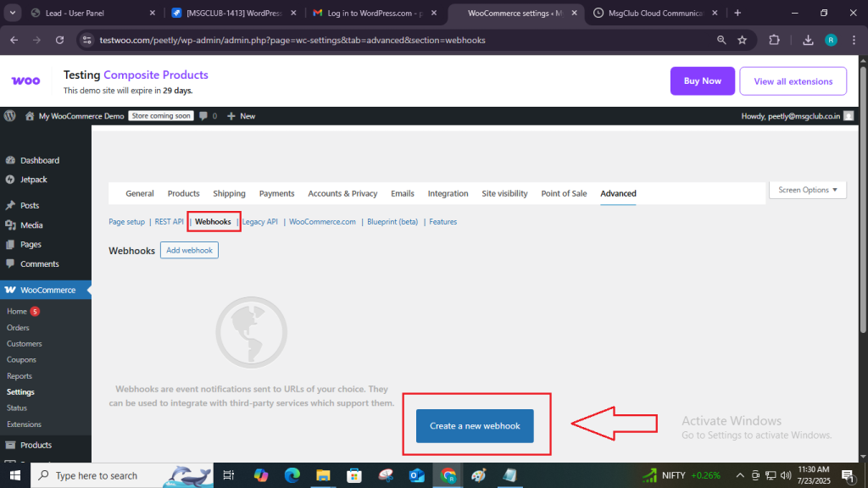The width and height of the screenshot is (868, 488).
Task: Go back using the browser back arrow
Action: (x=14, y=40)
